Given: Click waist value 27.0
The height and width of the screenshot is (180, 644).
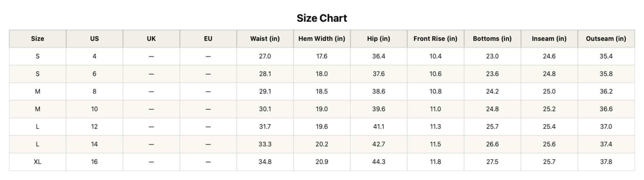Looking at the screenshot, I should (x=265, y=56).
